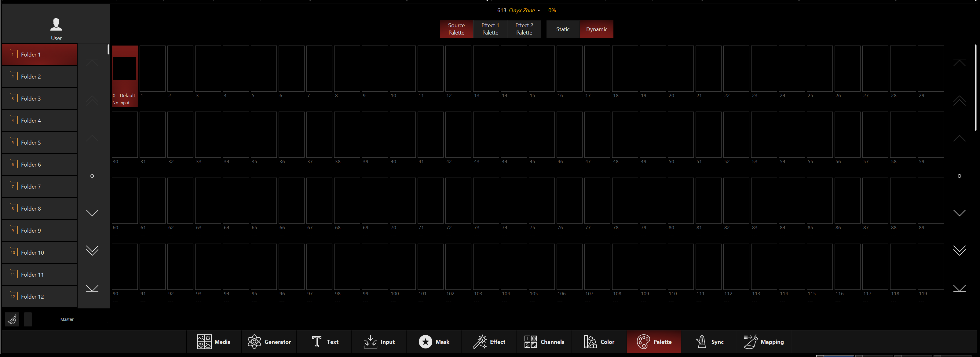Select Folder 5 in the list

[40, 143]
